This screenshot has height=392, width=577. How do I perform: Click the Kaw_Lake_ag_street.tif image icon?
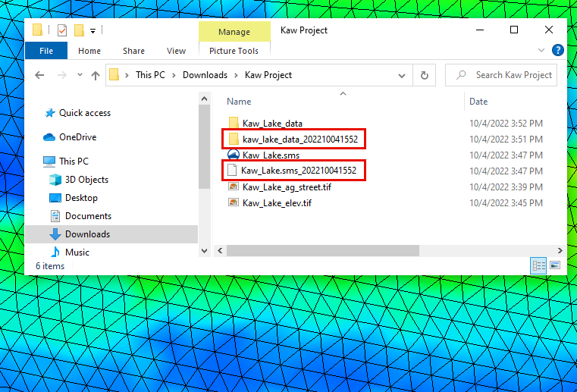[x=234, y=187]
